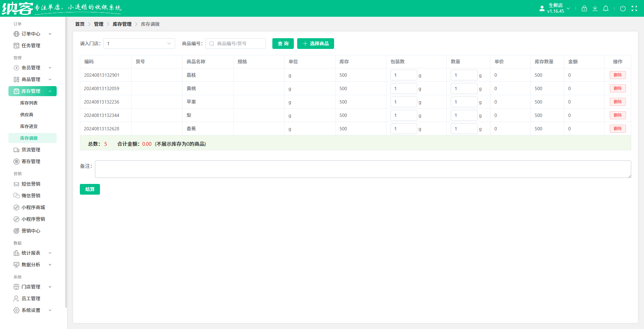Click the 会员管理 icon

tap(16, 68)
